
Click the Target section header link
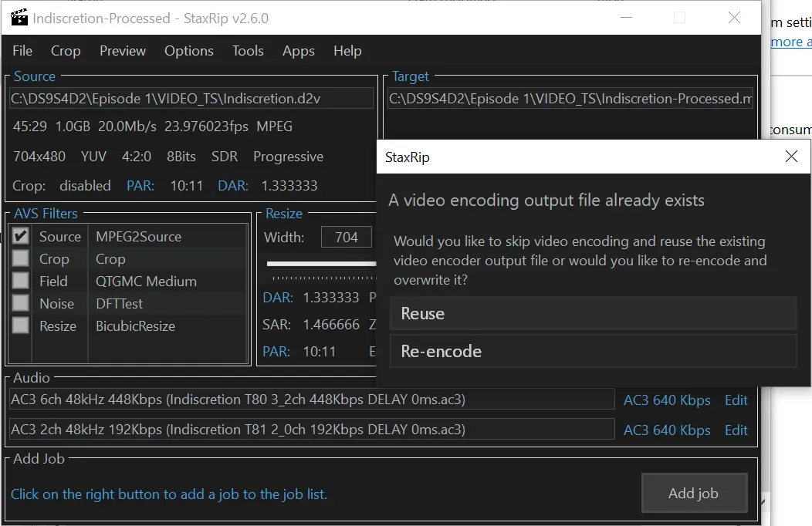(410, 76)
